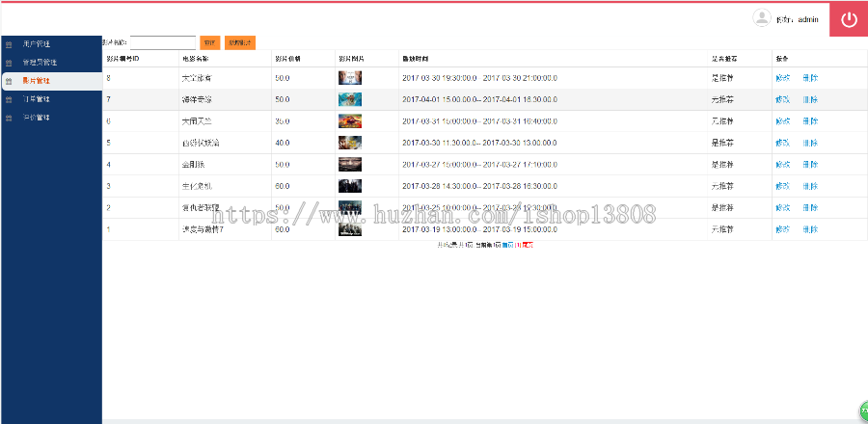Image resolution: width=868 pixels, height=424 pixels.
Task: Click the red power logout icon
Action: coord(849,20)
